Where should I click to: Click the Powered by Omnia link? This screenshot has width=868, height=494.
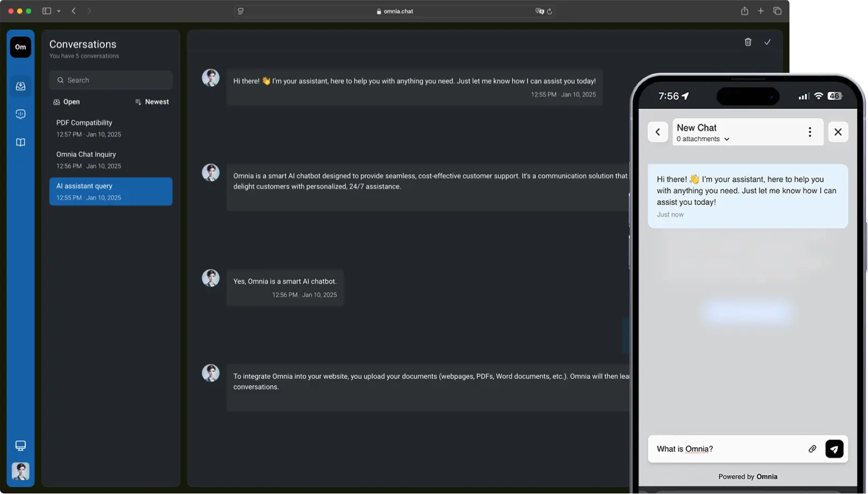(748, 476)
